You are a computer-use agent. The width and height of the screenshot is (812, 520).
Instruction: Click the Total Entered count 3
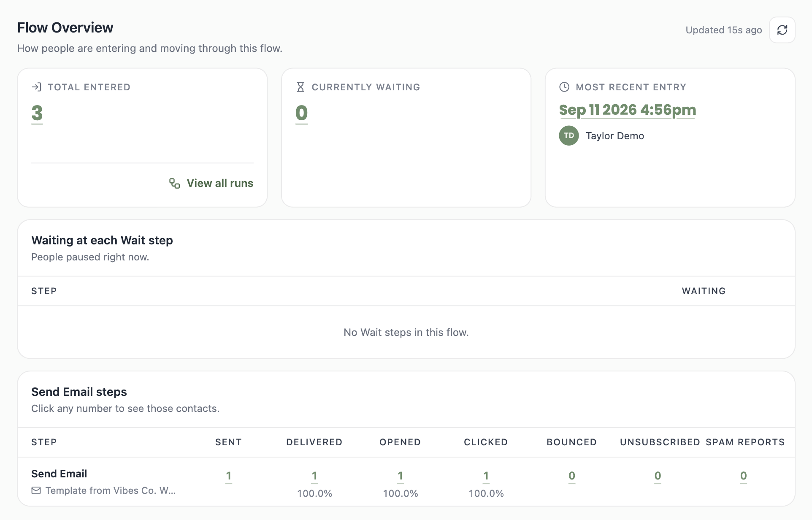coord(37,113)
